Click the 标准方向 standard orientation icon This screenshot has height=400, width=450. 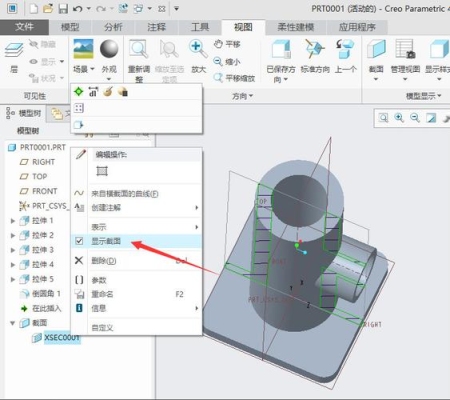[315, 49]
